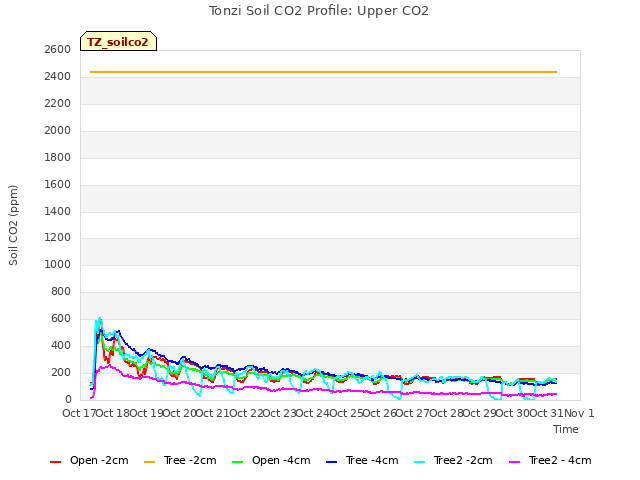Click the flat orange Tree -2cm line
The image size is (640, 480).
(323, 72)
